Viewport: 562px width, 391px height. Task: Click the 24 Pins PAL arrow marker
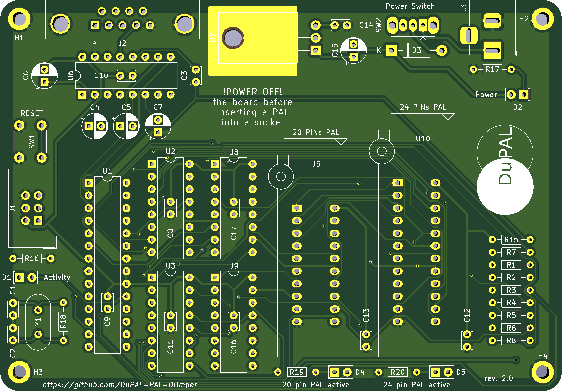(448, 116)
